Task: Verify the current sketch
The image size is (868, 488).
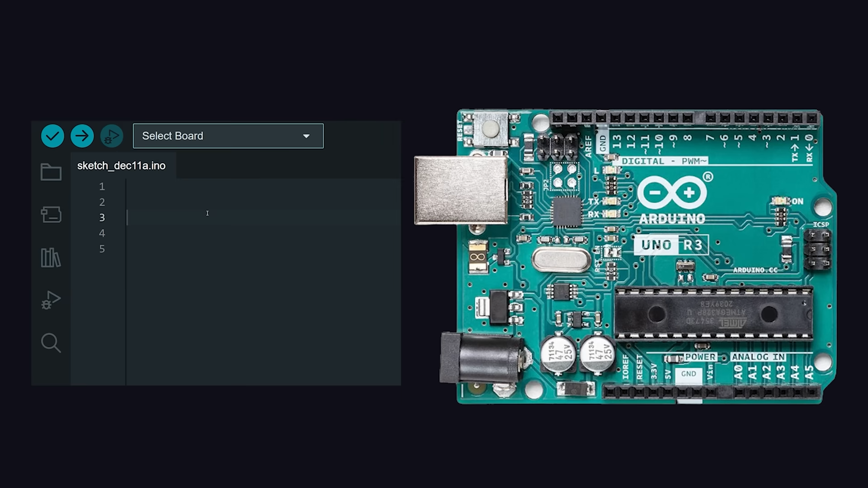Action: [x=52, y=136]
